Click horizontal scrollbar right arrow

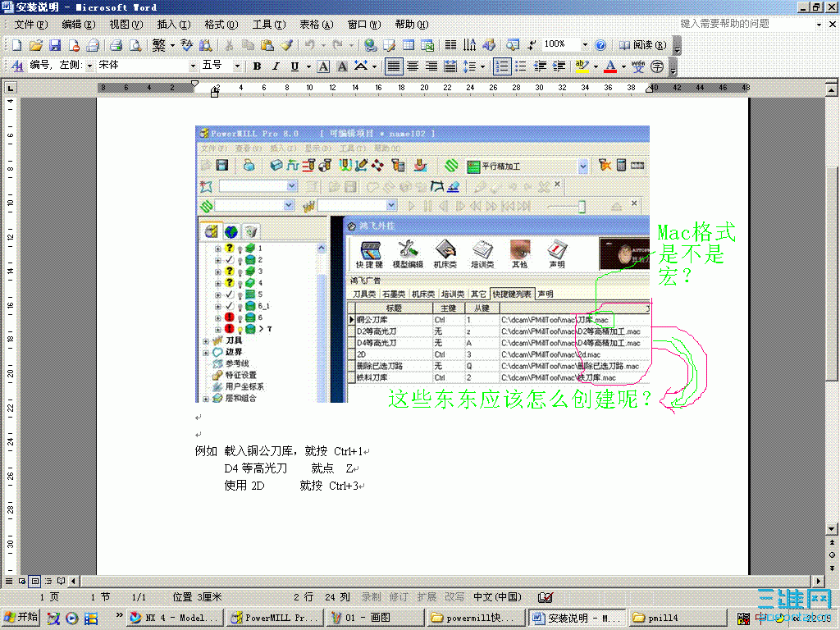818,581
